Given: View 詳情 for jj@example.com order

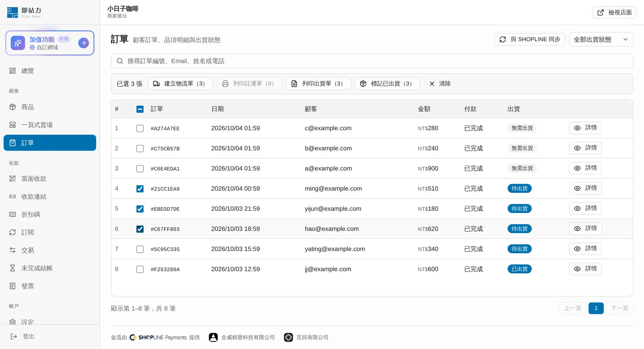Looking at the screenshot, I should (585, 269).
